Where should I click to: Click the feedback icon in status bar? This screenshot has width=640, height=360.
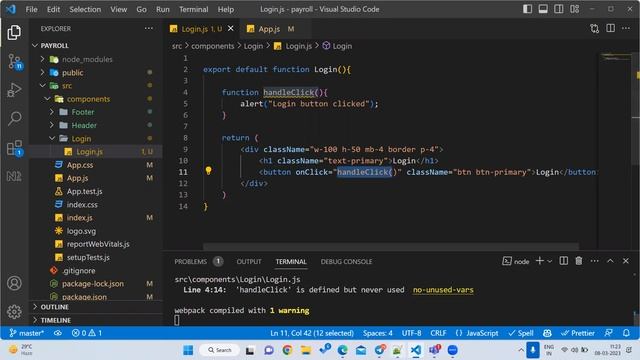(608, 333)
